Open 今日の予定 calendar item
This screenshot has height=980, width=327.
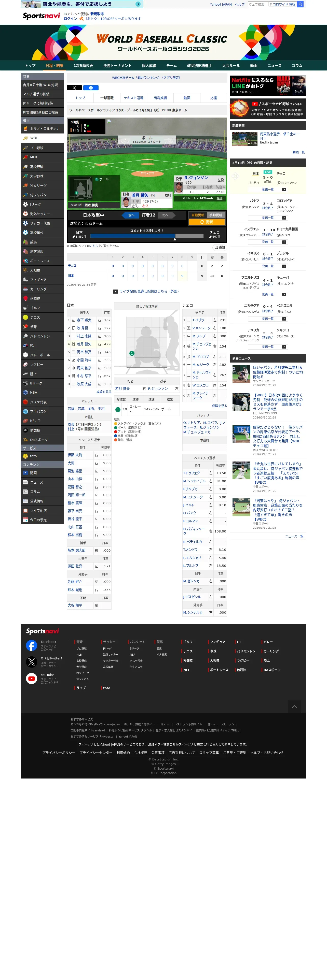pos(42,520)
